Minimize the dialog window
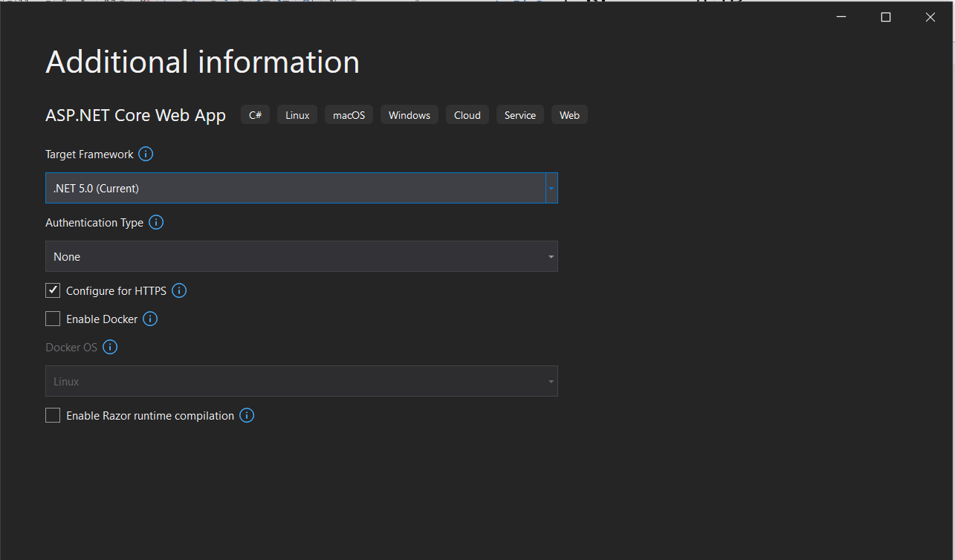955x560 pixels. point(841,18)
